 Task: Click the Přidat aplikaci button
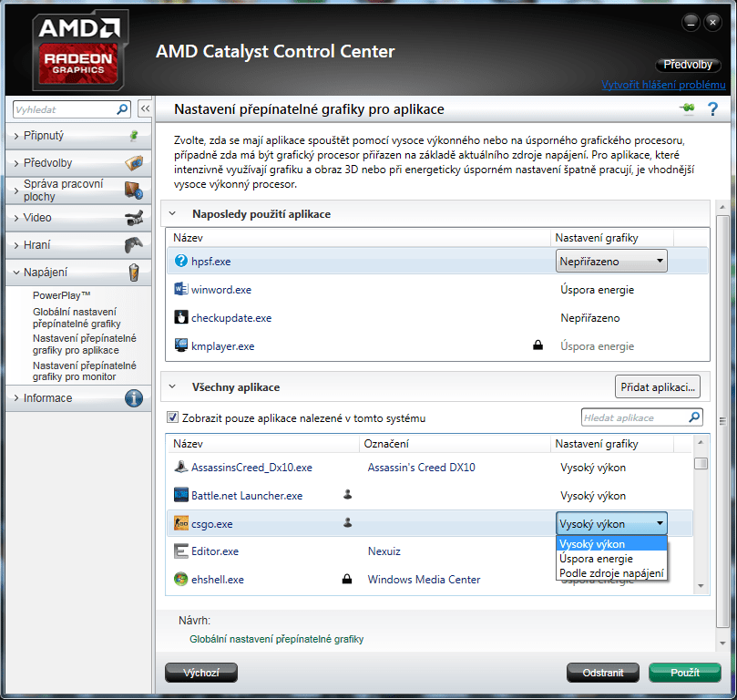658,386
